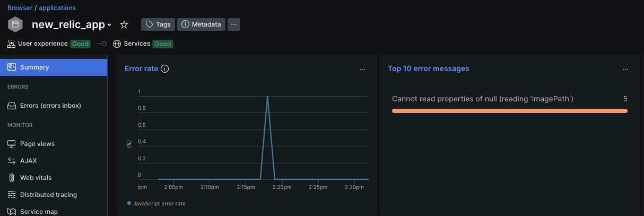The height and width of the screenshot is (216, 644).
Task: Click the hexagon browser app icon
Action: click(15, 24)
